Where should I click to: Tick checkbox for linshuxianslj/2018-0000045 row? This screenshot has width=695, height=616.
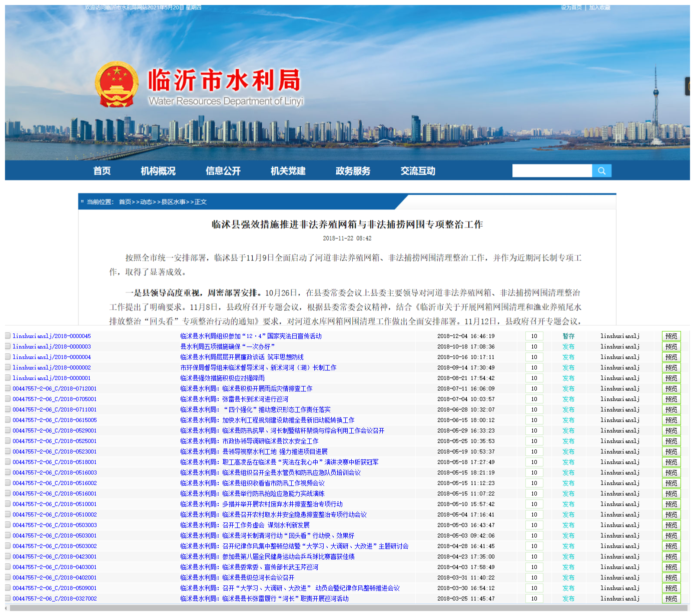[8, 336]
